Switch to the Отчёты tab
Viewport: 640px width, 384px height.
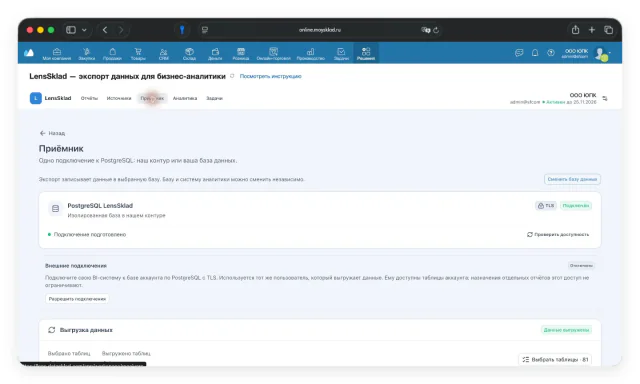click(x=89, y=98)
